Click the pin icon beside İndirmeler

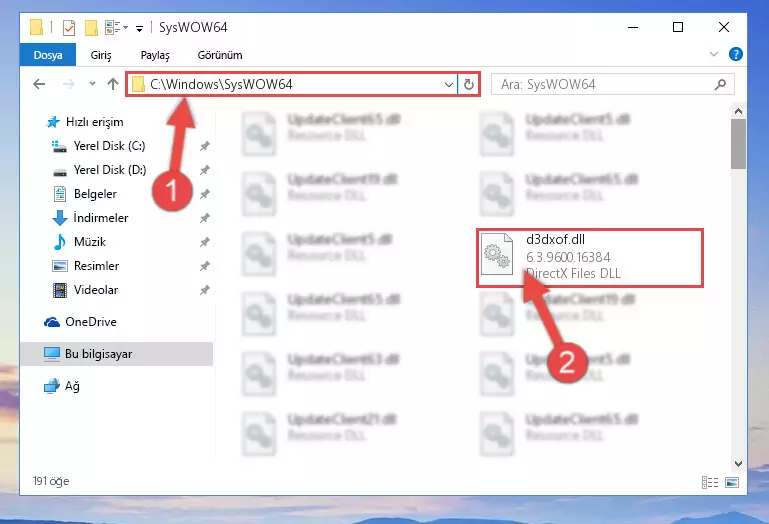coord(205,218)
